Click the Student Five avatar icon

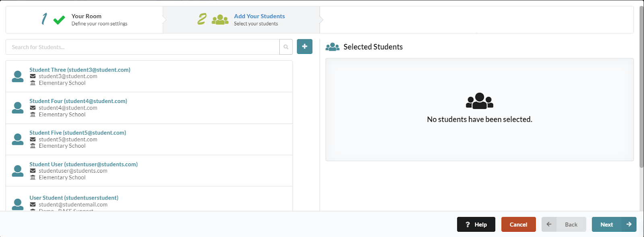pos(18,139)
